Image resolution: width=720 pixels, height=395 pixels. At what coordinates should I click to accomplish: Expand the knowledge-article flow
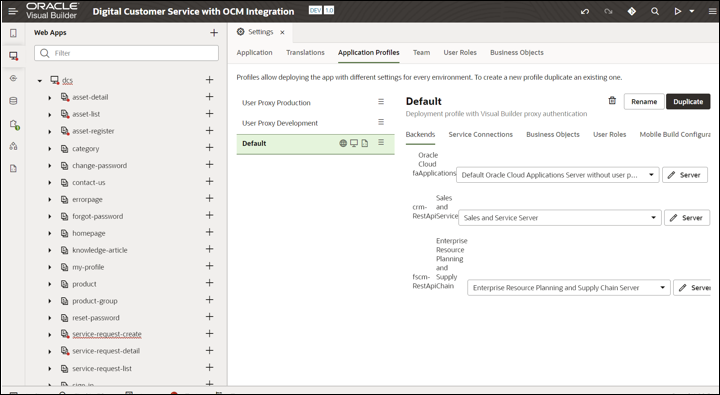(50, 250)
